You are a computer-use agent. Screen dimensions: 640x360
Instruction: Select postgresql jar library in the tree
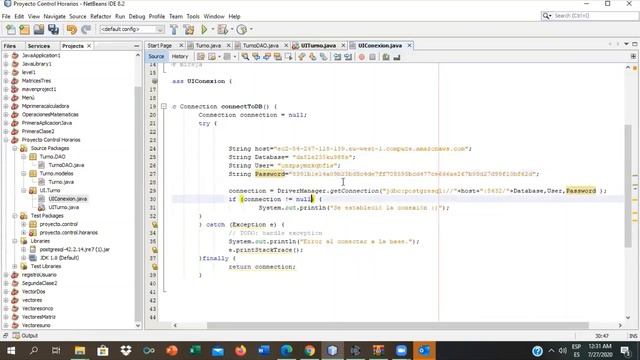tap(74, 249)
